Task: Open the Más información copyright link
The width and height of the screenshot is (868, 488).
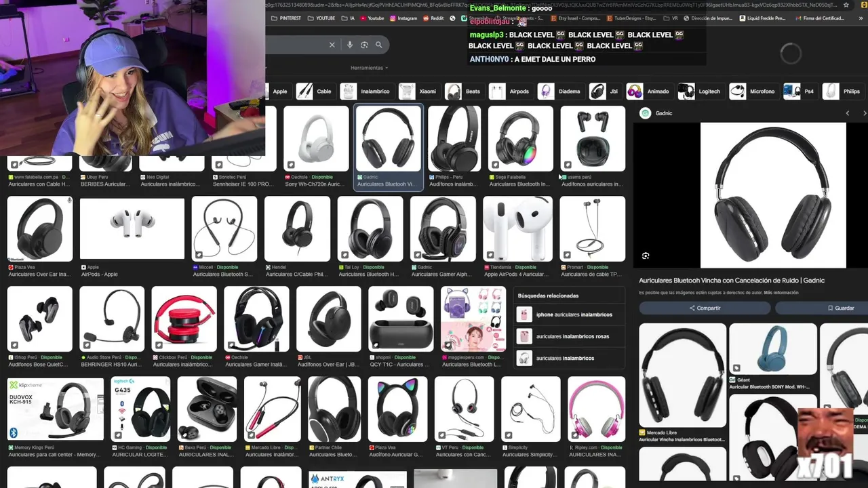Action: [x=781, y=293]
